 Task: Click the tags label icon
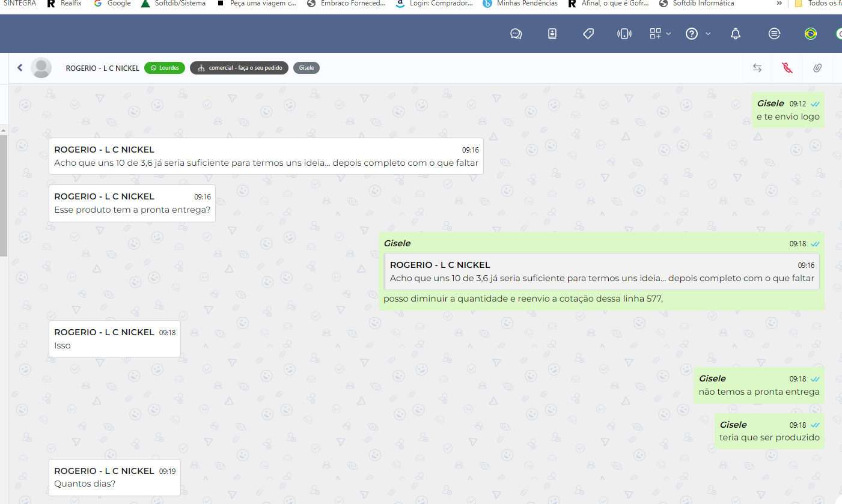pos(588,34)
